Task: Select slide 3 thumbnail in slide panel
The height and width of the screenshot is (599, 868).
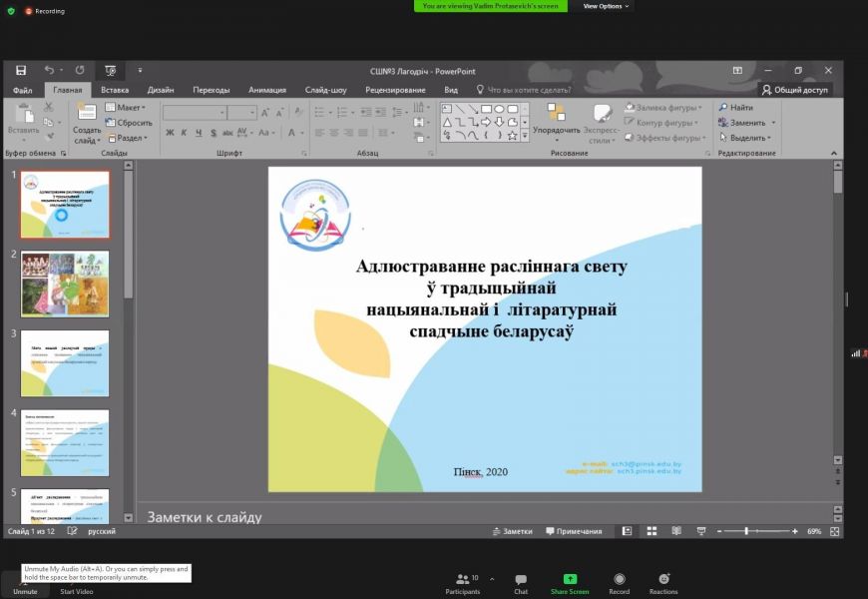Action: pyautogui.click(x=65, y=362)
